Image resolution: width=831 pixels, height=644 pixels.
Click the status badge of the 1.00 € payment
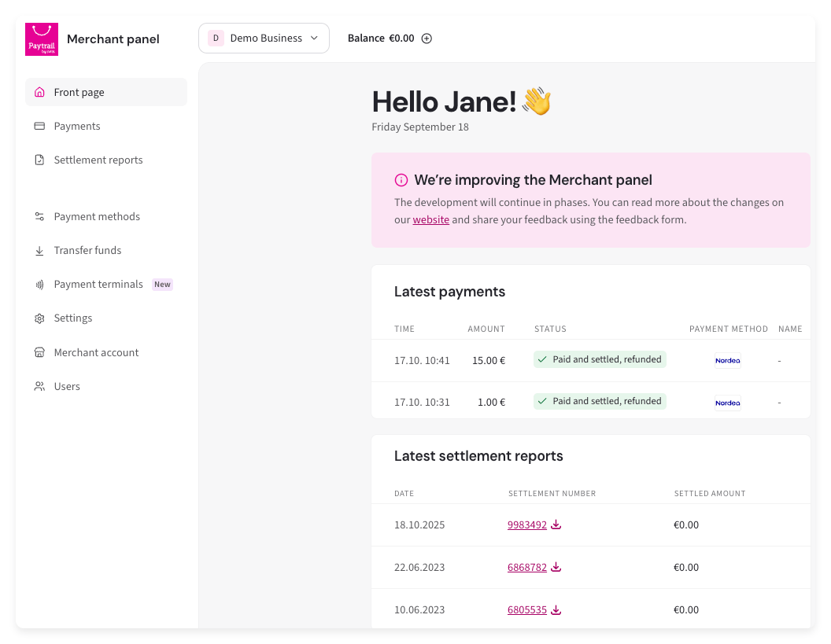[x=600, y=401]
